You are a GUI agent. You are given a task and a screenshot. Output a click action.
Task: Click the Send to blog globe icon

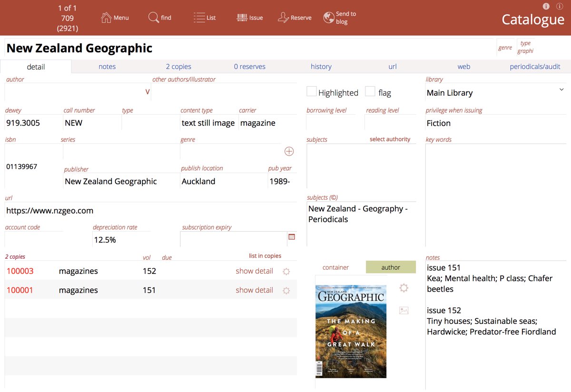[x=328, y=18]
